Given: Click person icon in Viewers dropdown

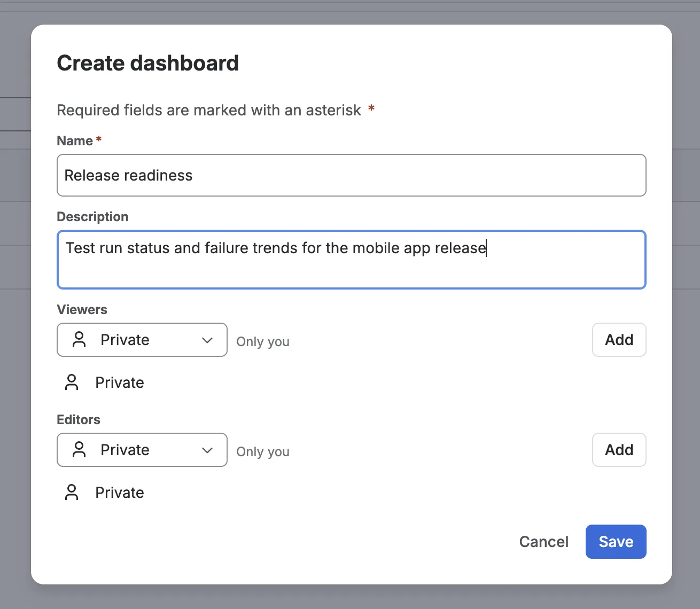Looking at the screenshot, I should [x=79, y=340].
